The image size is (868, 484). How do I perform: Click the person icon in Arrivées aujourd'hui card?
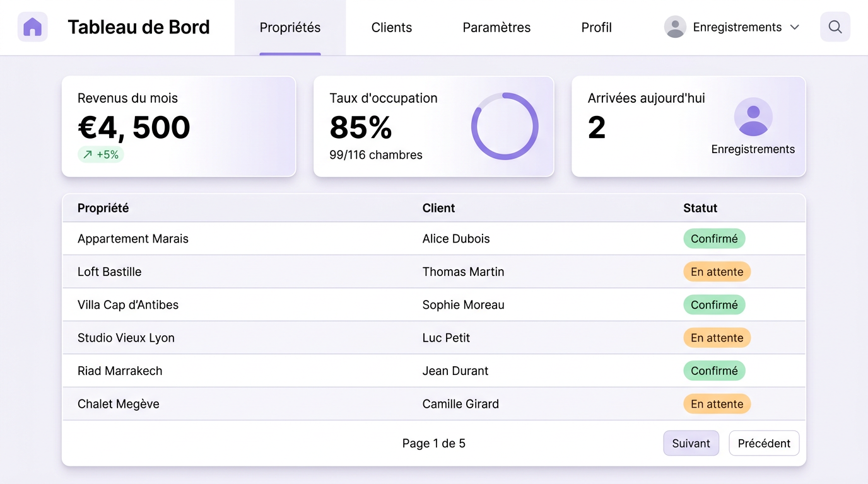pyautogui.click(x=753, y=117)
